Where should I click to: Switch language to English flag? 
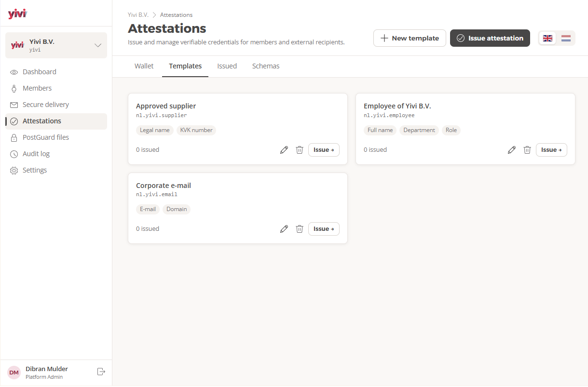[547, 38]
